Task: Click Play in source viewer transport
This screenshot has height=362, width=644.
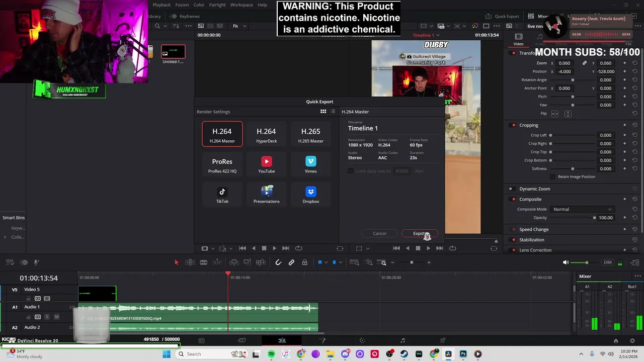Action: 274,248
